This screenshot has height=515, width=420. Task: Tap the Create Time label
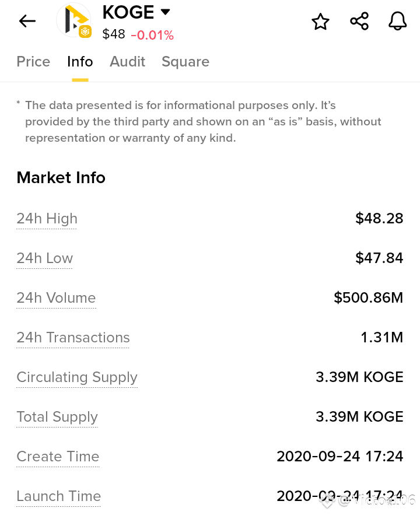[x=58, y=457]
